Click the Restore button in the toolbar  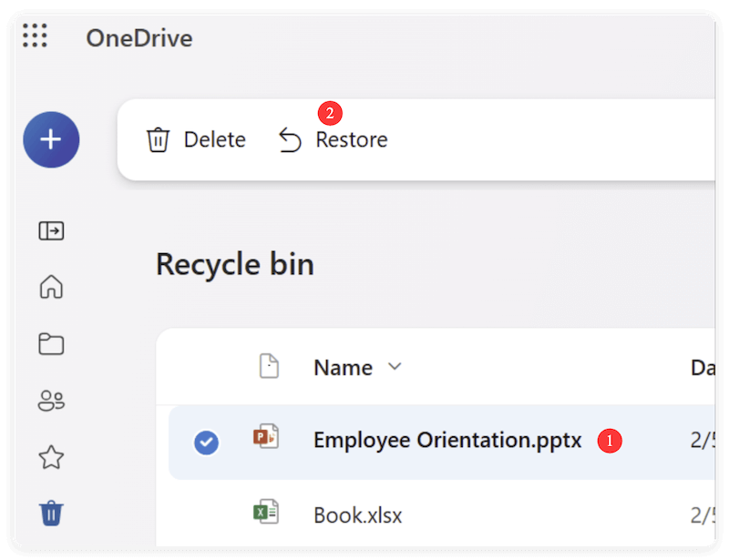pyautogui.click(x=334, y=140)
